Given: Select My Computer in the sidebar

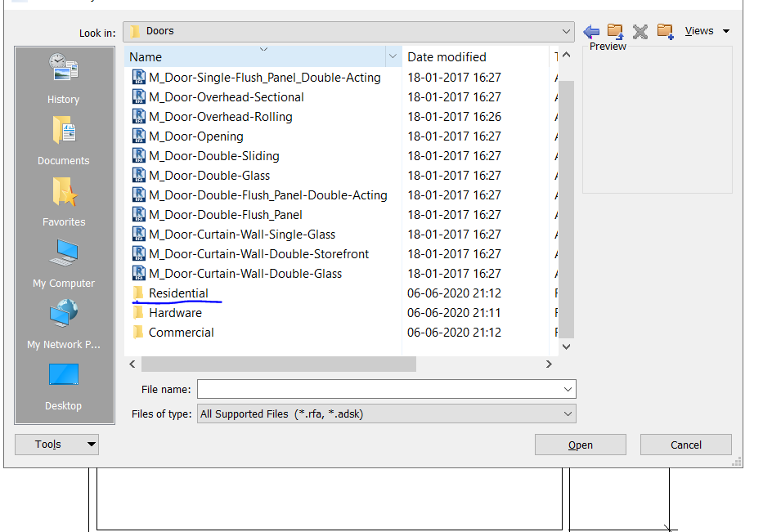Looking at the screenshot, I should click(63, 262).
